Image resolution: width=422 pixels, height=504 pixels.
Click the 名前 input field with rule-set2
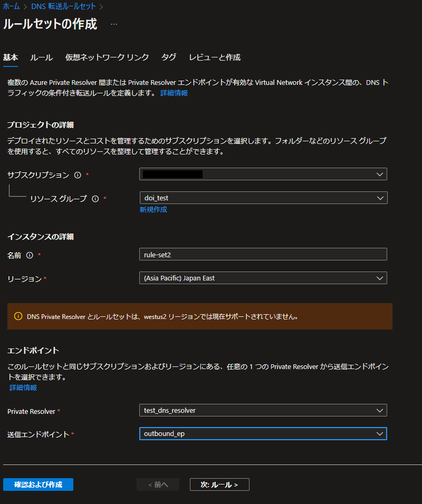point(263,254)
